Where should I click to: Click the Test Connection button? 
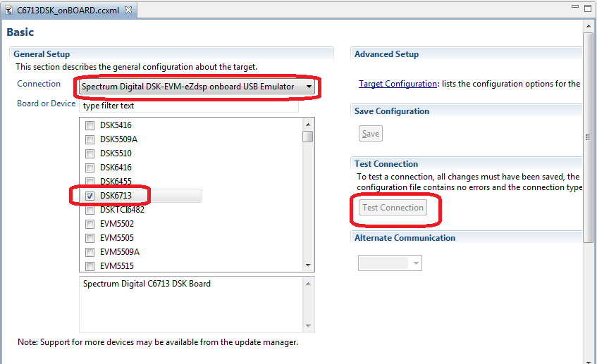[393, 208]
